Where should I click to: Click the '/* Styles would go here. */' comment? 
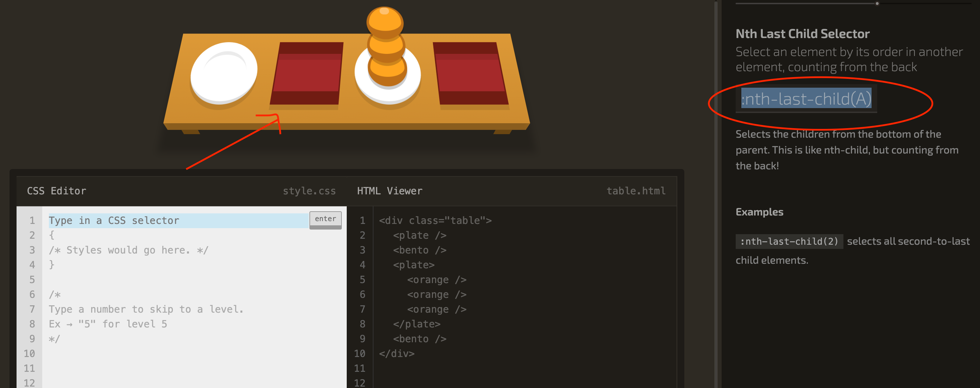tap(128, 250)
